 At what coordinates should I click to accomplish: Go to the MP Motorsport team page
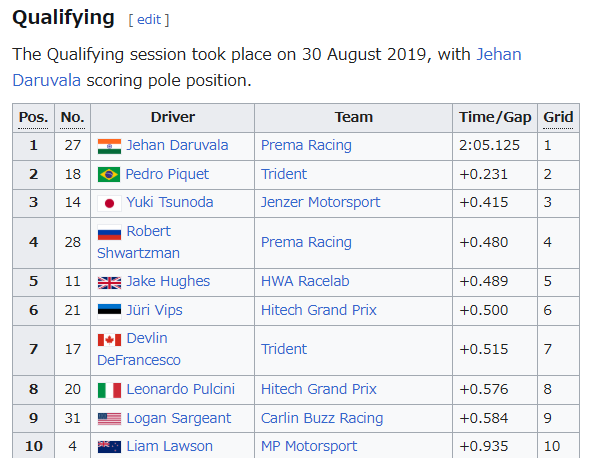309,446
